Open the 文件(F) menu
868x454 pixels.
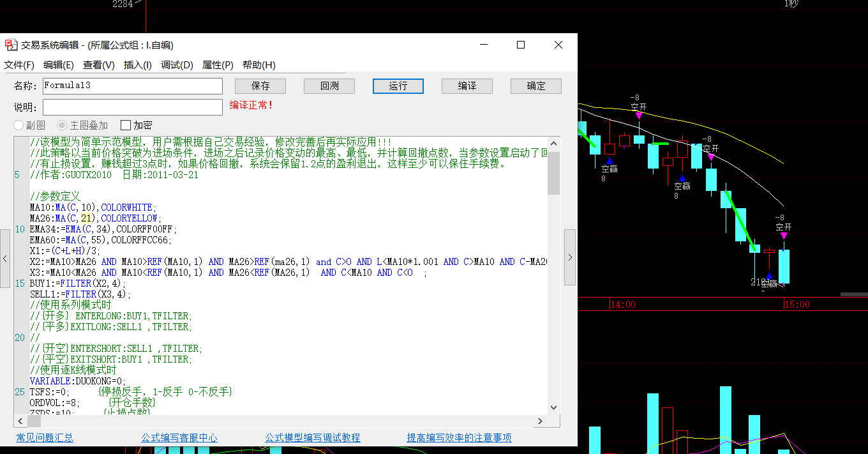pyautogui.click(x=19, y=65)
